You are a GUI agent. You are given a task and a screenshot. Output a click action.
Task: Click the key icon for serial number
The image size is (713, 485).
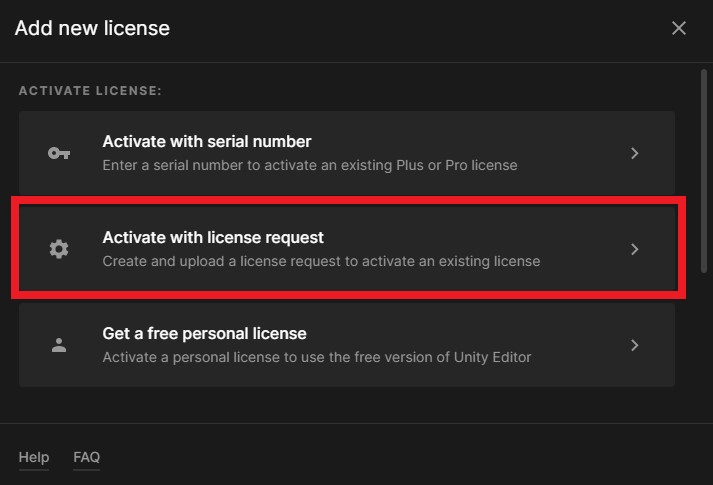point(59,154)
